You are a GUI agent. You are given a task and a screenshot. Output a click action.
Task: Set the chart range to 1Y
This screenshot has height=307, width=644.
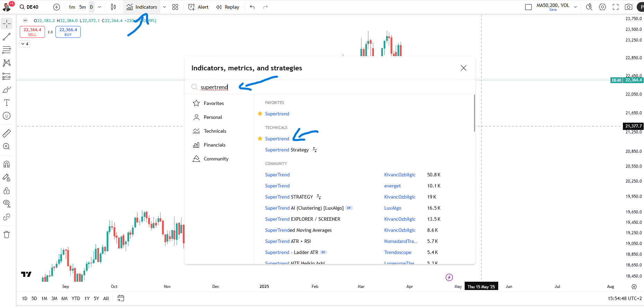point(87,298)
